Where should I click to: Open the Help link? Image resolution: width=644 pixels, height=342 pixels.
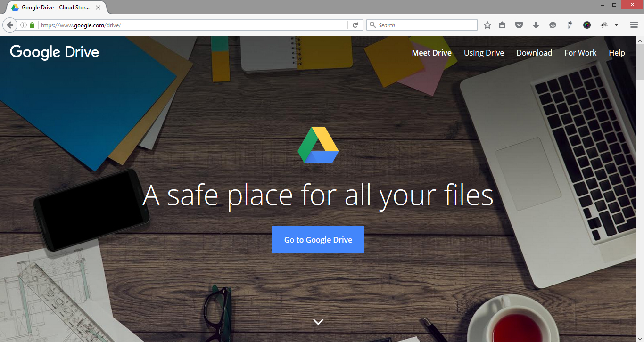pos(617,53)
